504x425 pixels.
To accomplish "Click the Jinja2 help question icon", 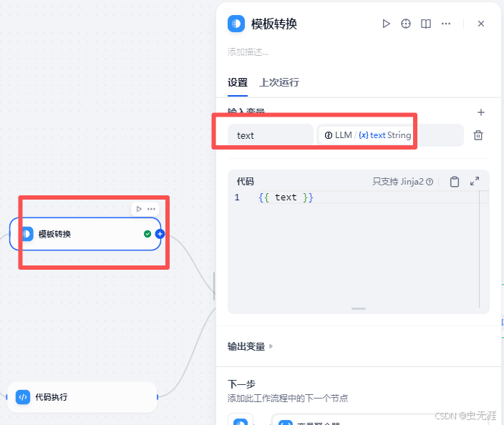I will [430, 182].
